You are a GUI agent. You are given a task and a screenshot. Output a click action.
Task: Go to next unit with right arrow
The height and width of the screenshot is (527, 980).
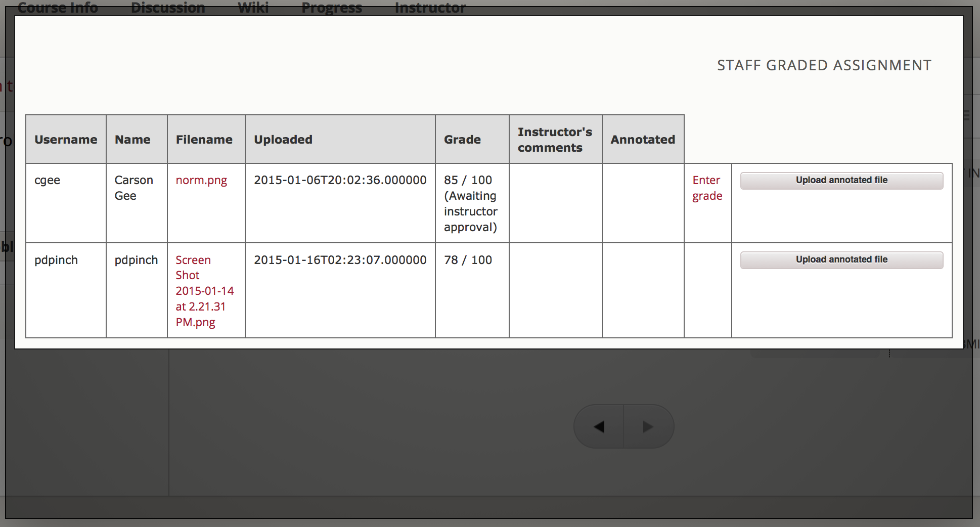pyautogui.click(x=648, y=426)
